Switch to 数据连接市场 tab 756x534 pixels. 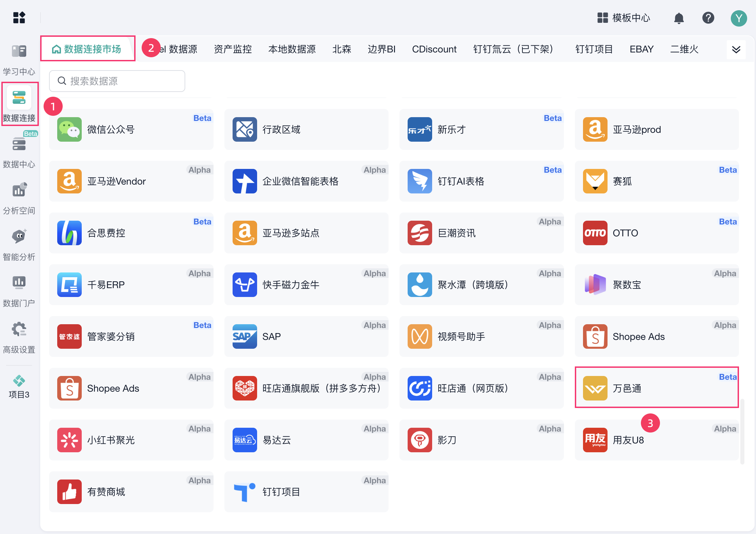(x=87, y=49)
